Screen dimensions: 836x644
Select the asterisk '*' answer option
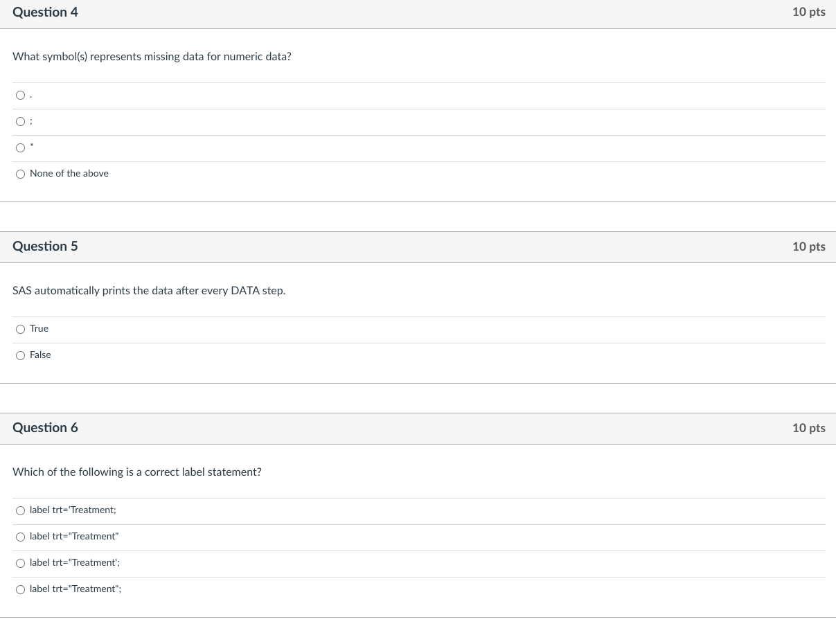tap(20, 147)
